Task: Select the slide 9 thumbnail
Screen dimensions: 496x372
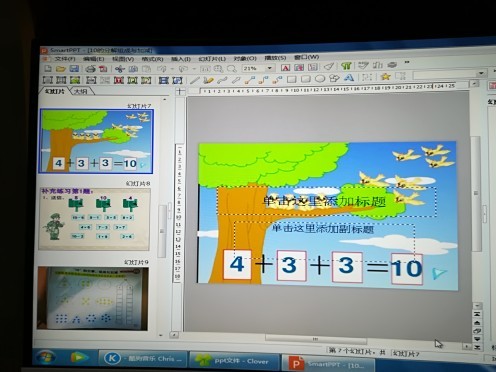Action: tap(93, 298)
